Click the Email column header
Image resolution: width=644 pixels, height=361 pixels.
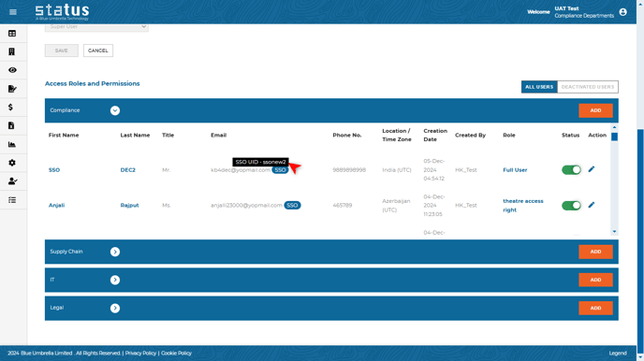coord(218,135)
